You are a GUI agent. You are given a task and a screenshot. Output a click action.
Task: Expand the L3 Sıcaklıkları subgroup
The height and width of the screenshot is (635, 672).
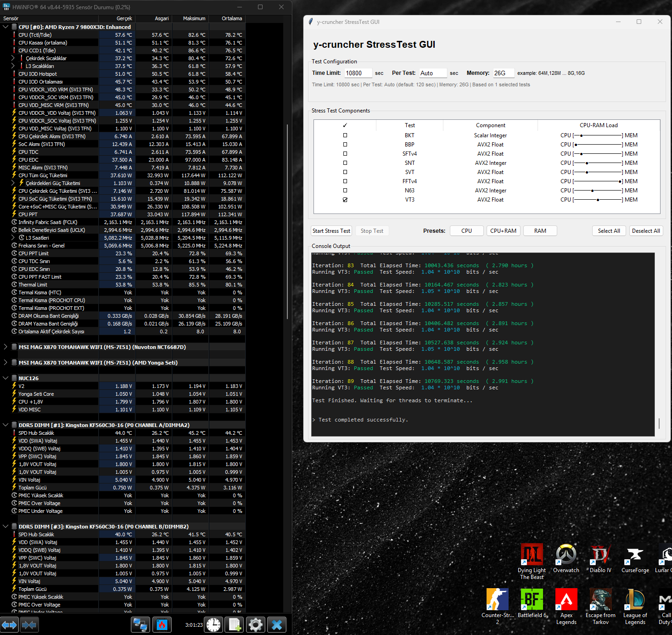(13, 66)
